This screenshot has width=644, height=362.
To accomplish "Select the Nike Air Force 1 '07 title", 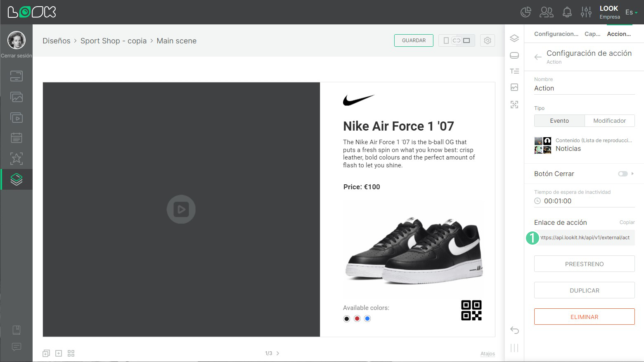I will 398,126.
